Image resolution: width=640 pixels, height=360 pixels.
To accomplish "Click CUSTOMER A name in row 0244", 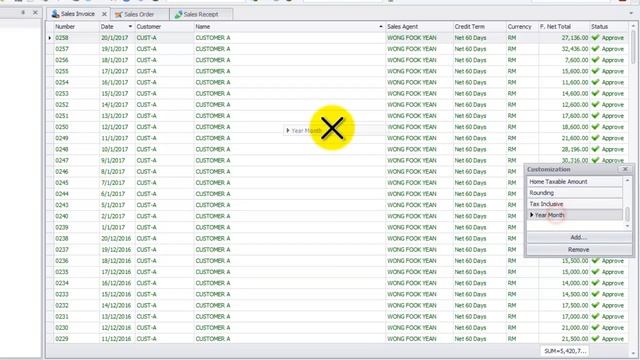I will [213, 194].
